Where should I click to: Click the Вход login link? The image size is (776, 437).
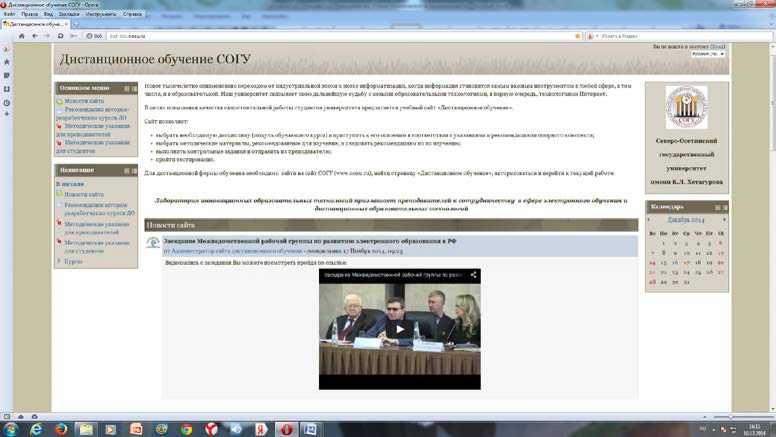(717, 46)
